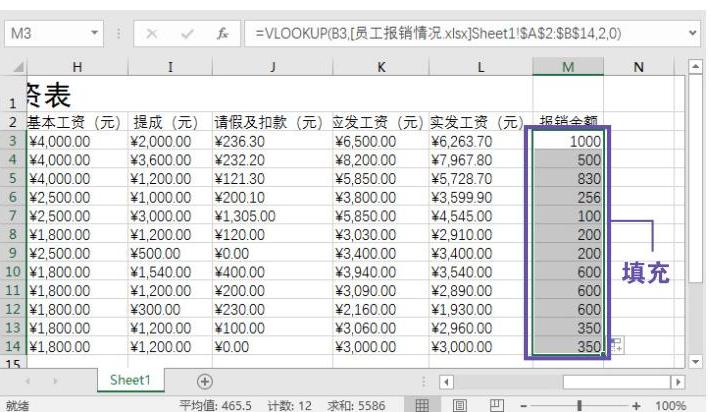711x412 pixels.
Task: Click the Select All corner triangle
Action: 18,68
